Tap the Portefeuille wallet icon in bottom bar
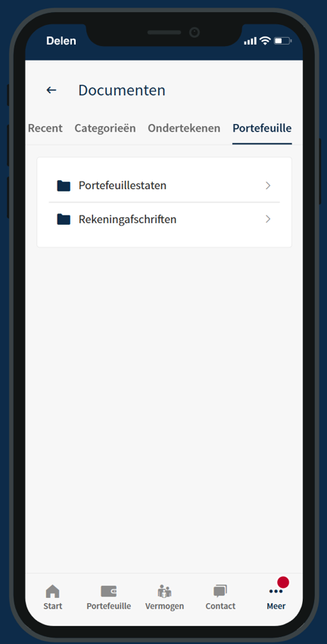327x644 pixels. [108, 592]
